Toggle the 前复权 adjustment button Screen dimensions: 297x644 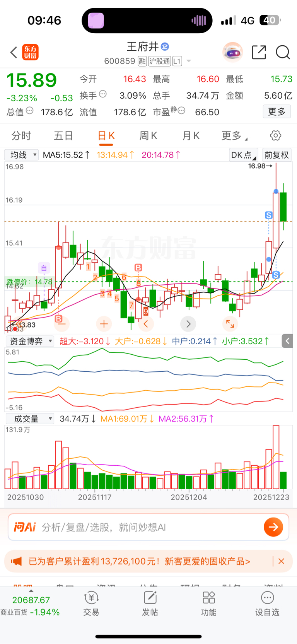click(277, 155)
